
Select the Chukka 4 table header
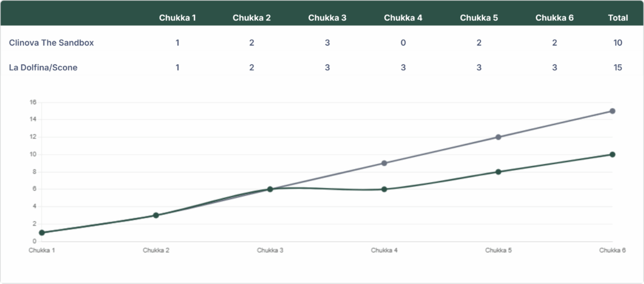403,18
